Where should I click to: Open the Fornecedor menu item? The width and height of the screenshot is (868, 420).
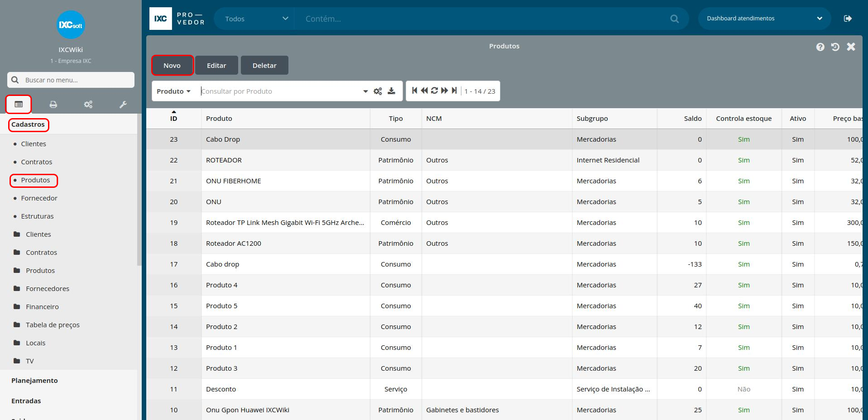point(35,198)
